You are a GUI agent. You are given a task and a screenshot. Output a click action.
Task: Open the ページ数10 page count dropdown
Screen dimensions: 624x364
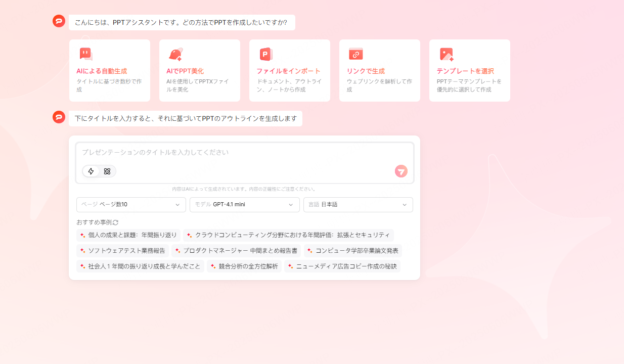131,205
